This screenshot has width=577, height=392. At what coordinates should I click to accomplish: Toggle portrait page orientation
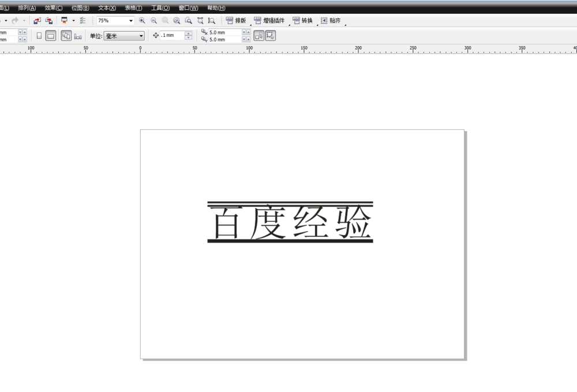39,35
